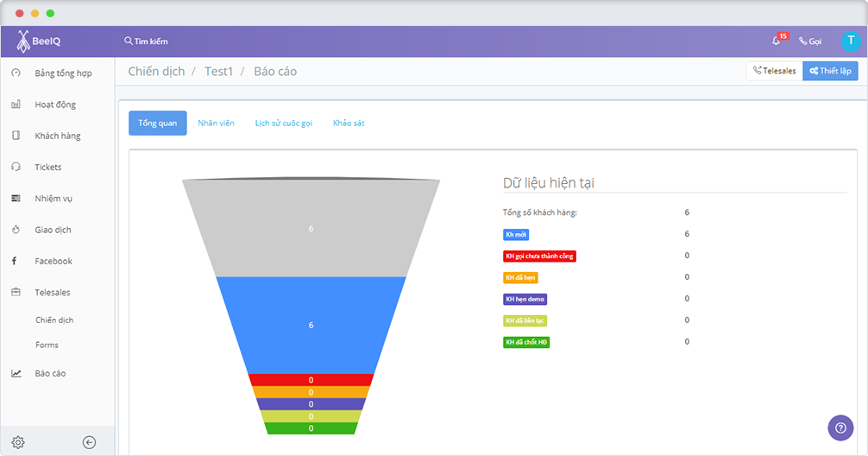Open Bảng tổng hợp dashboard in sidebar
868x456 pixels.
tap(63, 73)
